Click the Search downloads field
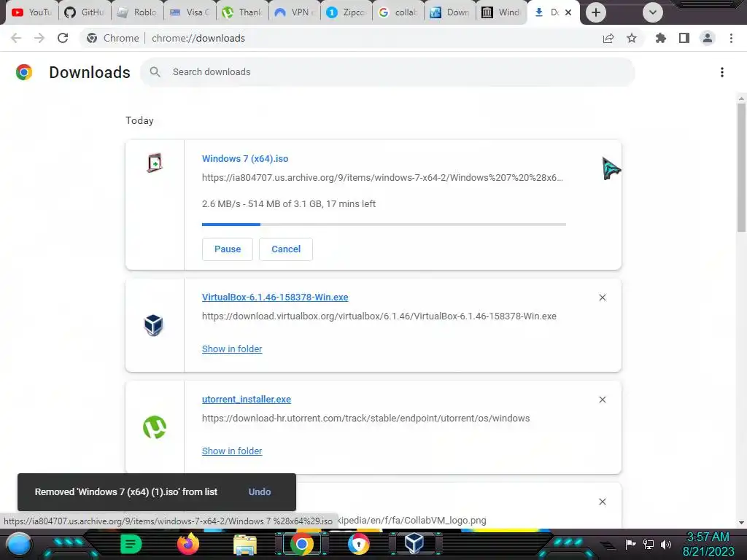 coord(387,72)
